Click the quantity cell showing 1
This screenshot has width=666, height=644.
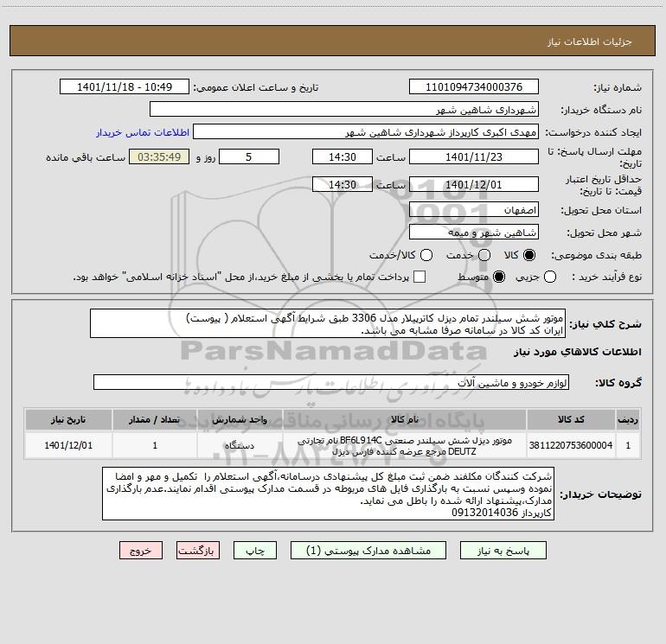(155, 445)
